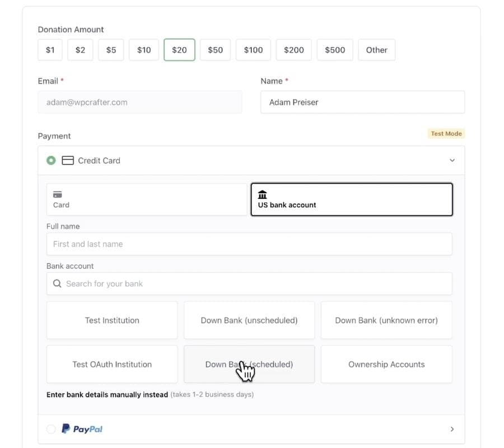Select the PayPal radio button
The image size is (504, 448).
[x=51, y=429]
